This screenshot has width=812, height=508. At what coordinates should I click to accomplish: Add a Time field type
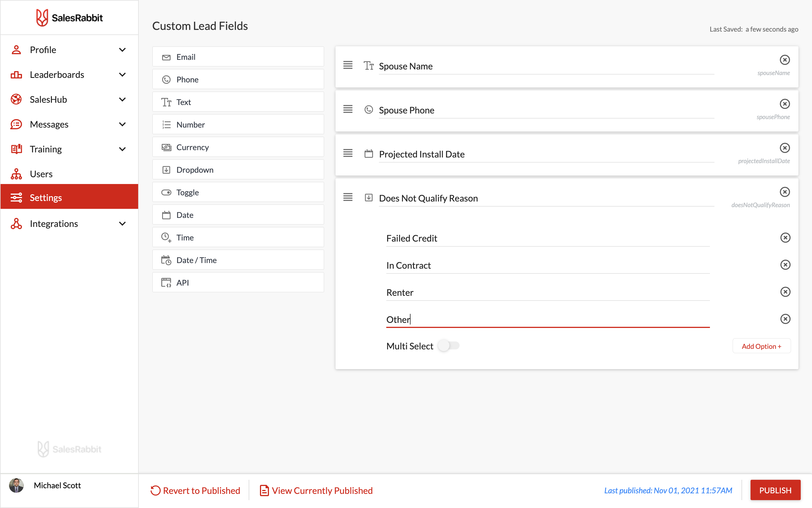pos(238,237)
